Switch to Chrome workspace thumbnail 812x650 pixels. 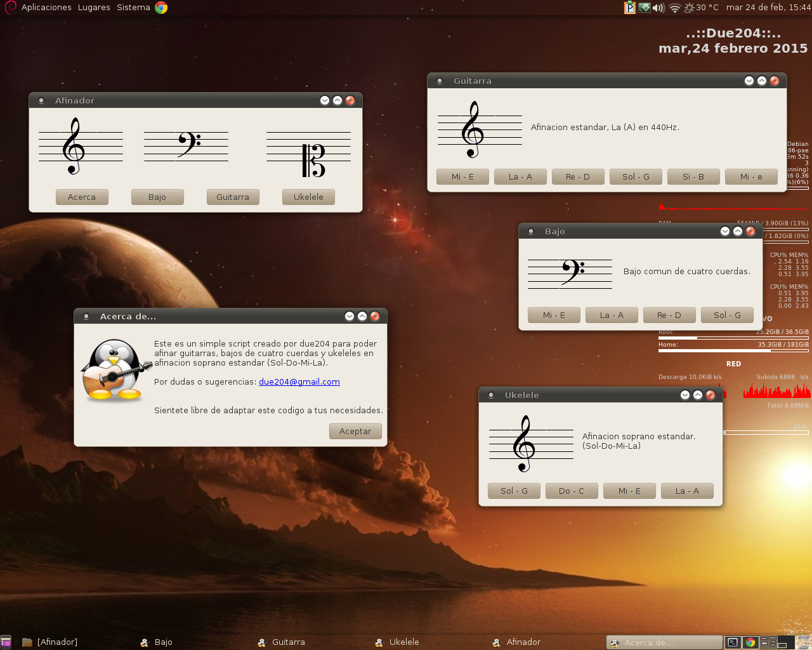750,642
